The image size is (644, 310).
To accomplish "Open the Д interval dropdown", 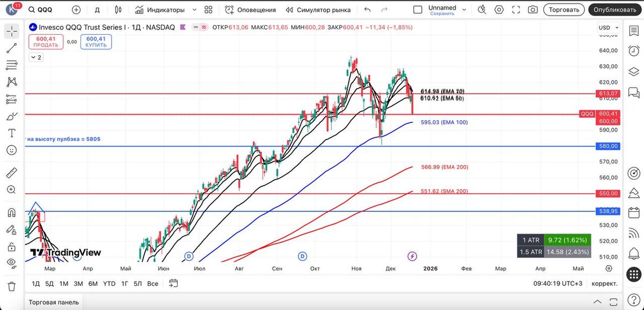I will [97, 10].
